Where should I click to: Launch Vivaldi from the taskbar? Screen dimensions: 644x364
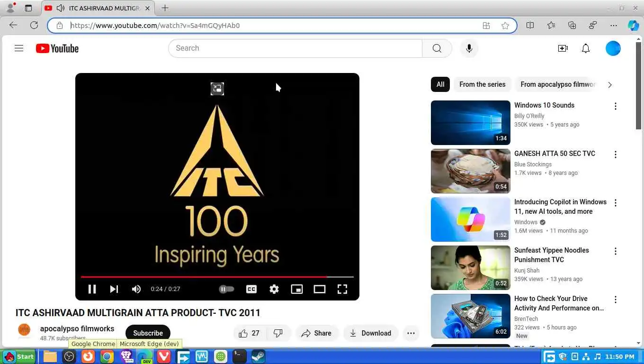pos(164,356)
